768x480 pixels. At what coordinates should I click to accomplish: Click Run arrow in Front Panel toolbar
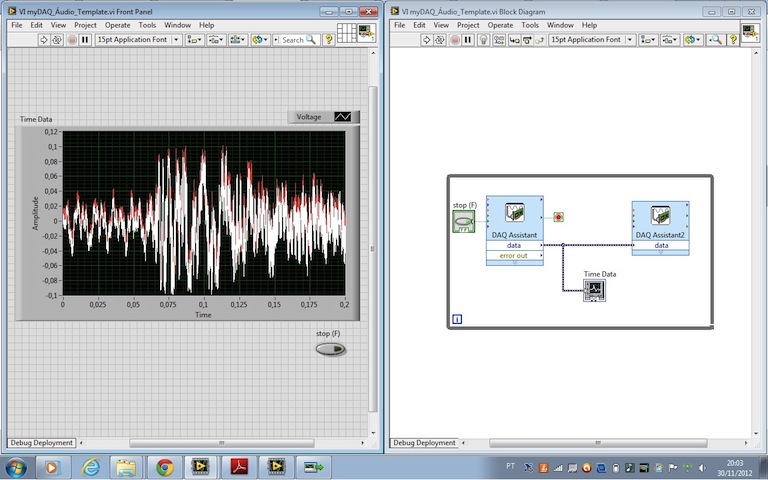coord(45,40)
